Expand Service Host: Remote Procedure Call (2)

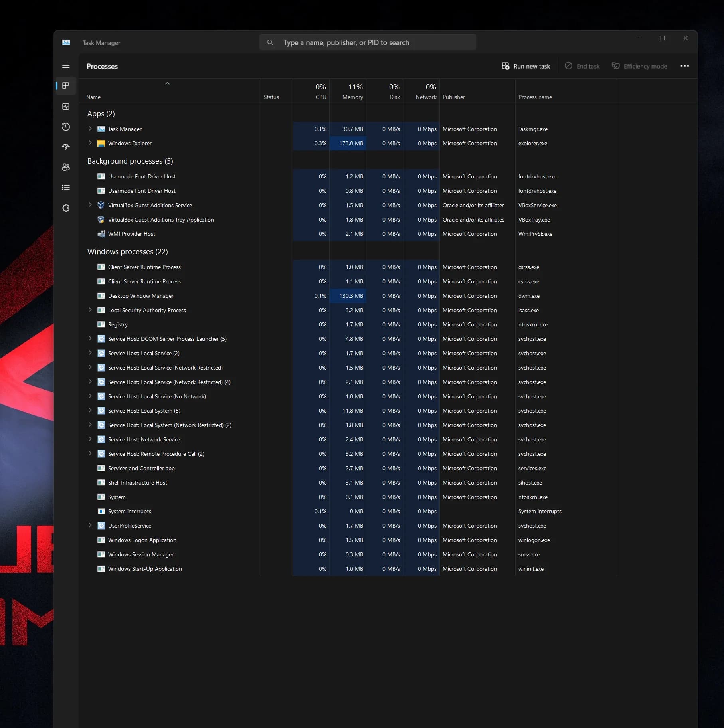point(90,453)
